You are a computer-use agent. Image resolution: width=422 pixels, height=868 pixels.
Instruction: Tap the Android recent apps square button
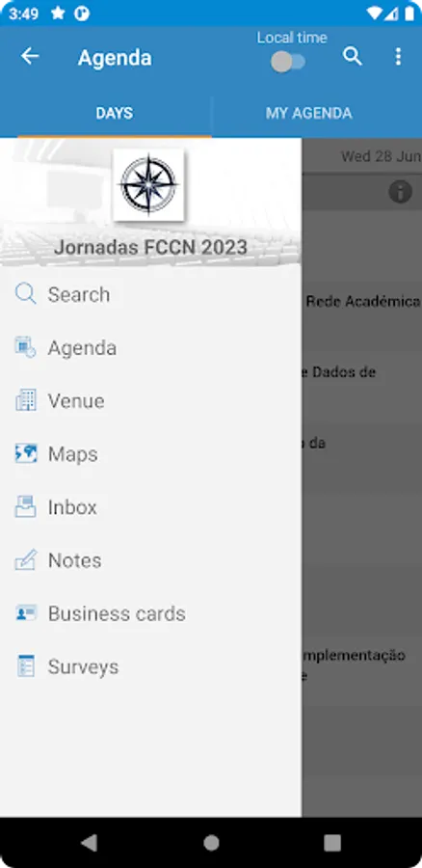(332, 843)
